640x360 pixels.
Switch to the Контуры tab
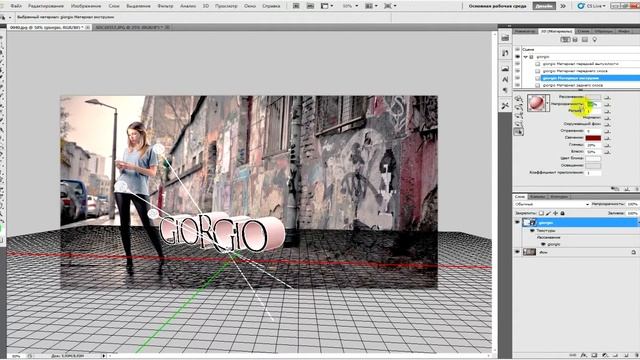[558, 197]
